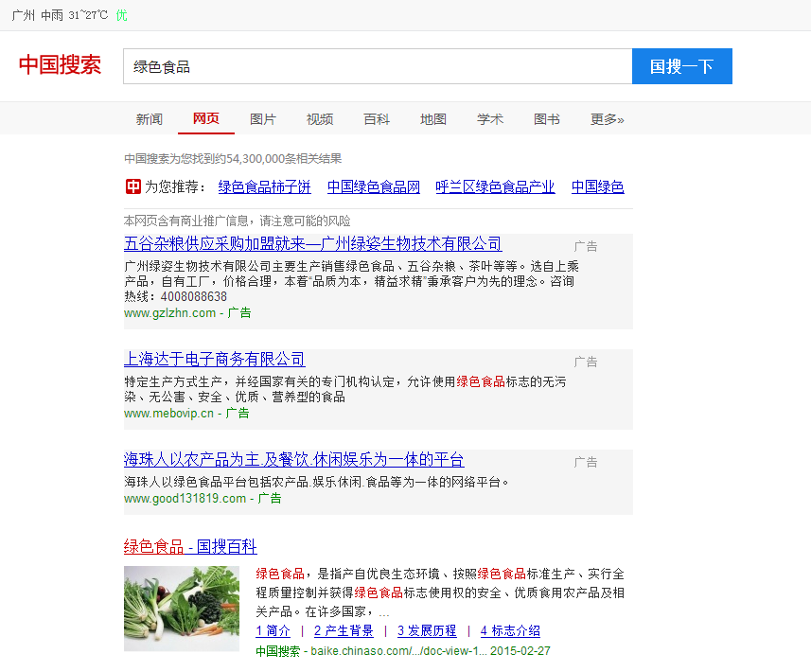Open the 图片 tab

(263, 119)
